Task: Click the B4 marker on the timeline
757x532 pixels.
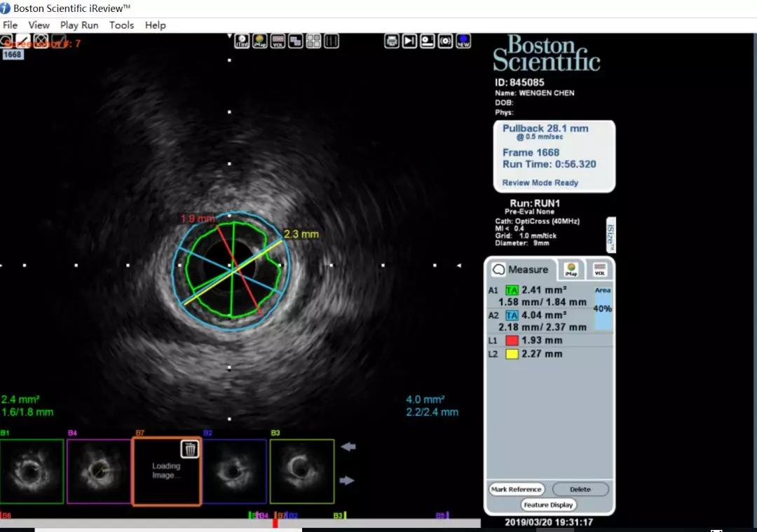Action: (262, 516)
